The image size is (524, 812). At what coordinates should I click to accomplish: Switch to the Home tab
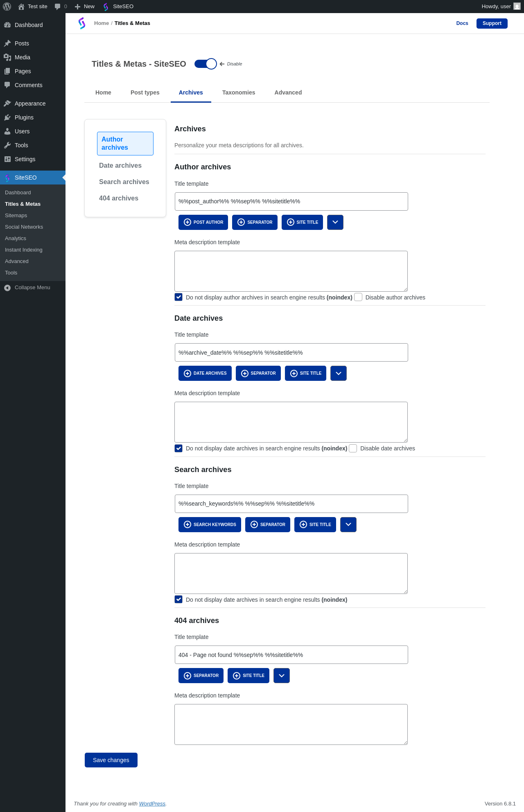point(103,92)
